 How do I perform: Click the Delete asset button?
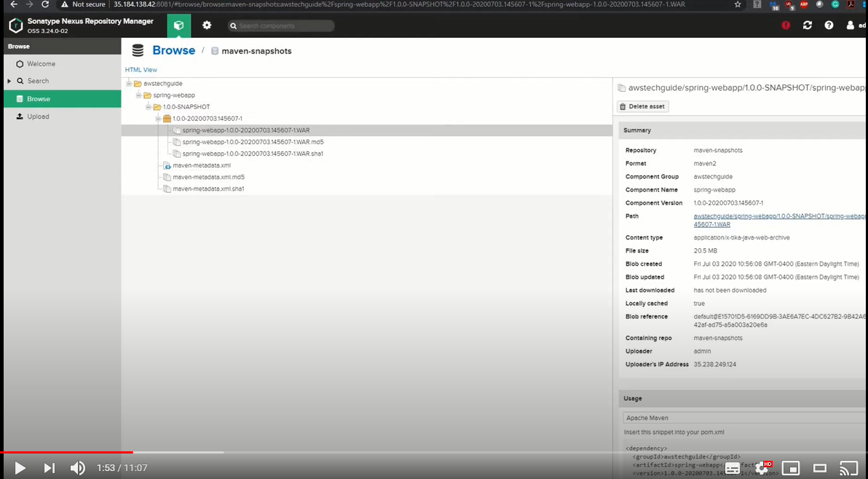click(x=643, y=106)
